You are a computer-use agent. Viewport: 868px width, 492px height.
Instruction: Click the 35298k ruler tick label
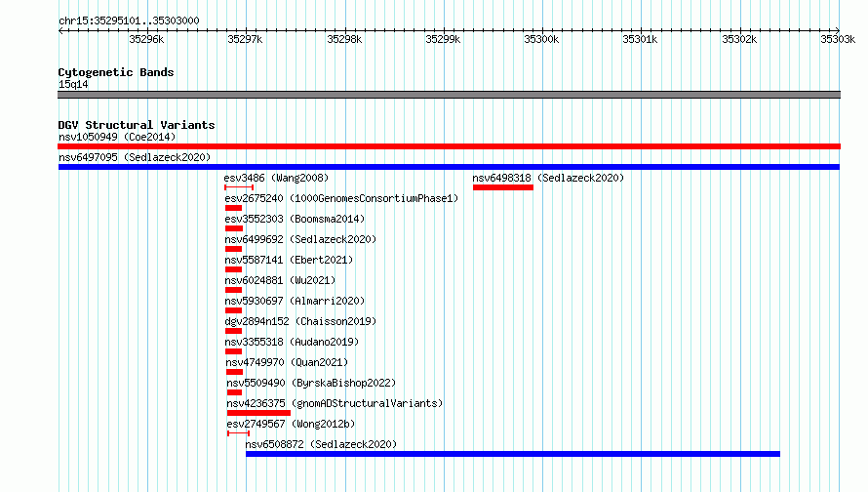point(344,39)
